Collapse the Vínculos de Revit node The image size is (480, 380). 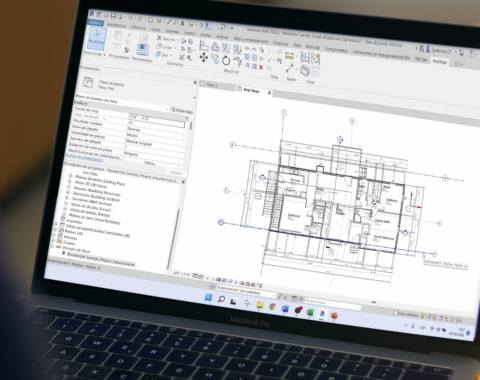pyautogui.click(x=52, y=246)
